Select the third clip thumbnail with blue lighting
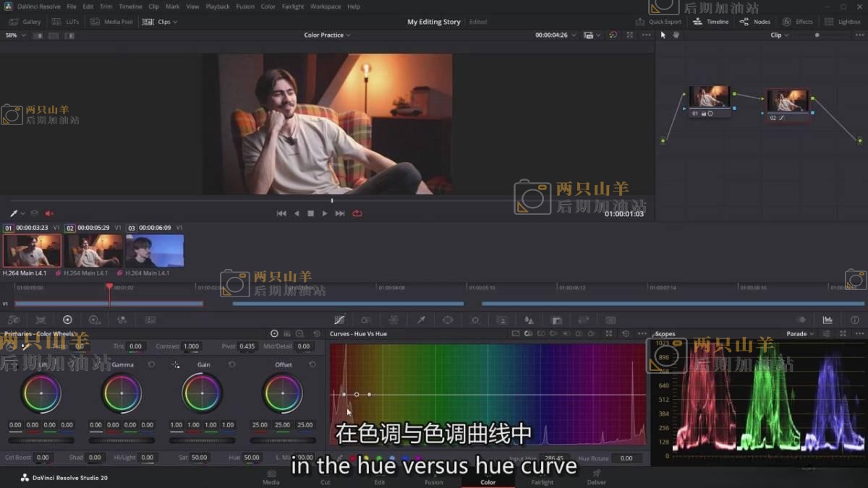Screen dimensions: 868x488 [x=155, y=251]
